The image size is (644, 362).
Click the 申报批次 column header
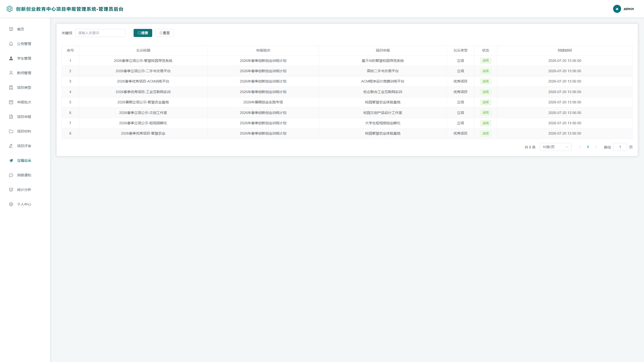(x=263, y=50)
